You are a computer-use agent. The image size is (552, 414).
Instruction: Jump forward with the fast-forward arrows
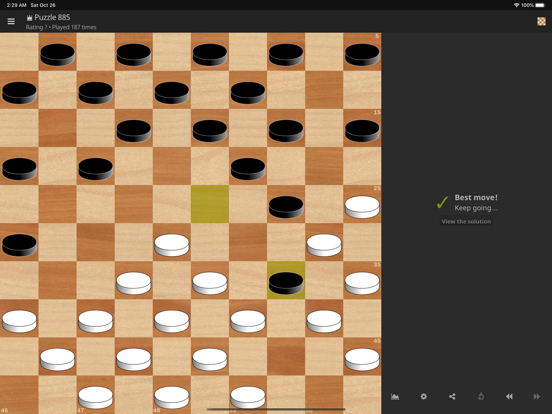(x=537, y=396)
